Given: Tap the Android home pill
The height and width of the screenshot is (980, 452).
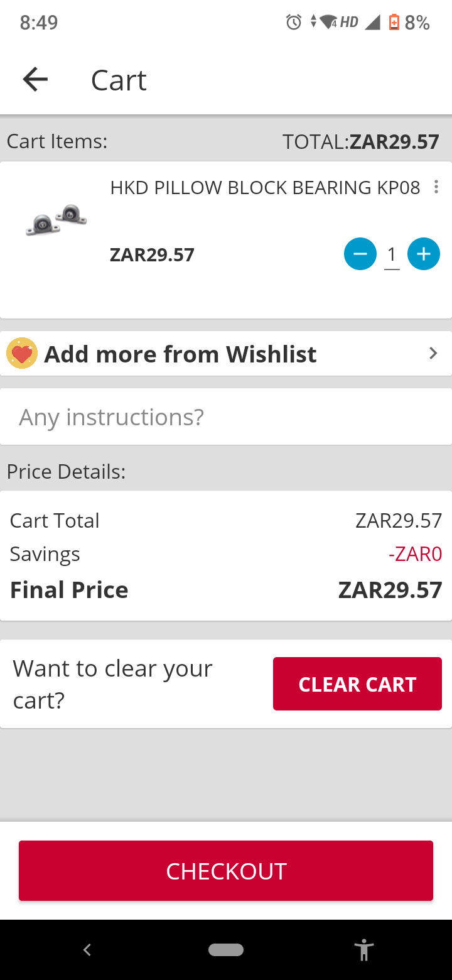Looking at the screenshot, I should tap(226, 950).
